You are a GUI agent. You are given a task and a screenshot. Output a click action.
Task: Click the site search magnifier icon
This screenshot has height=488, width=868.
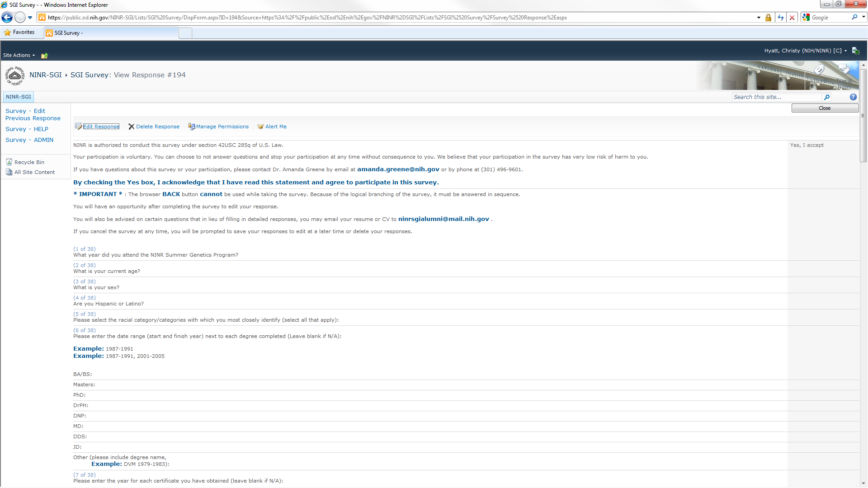pos(827,97)
